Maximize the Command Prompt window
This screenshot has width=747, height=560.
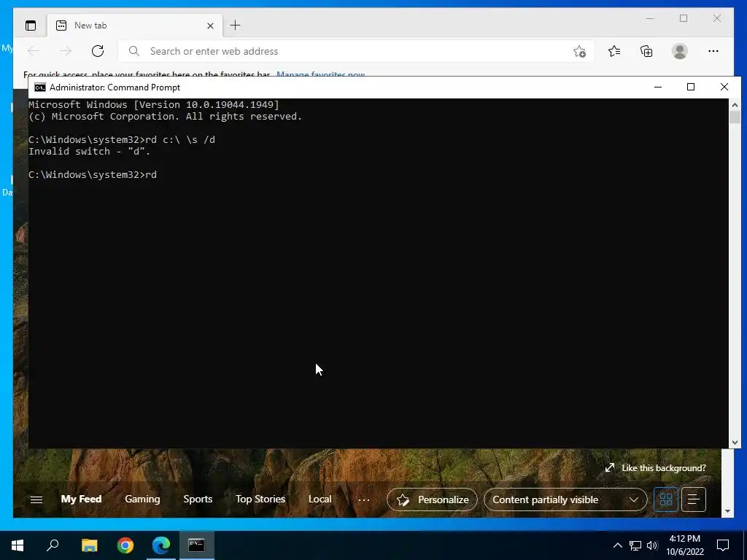pos(691,87)
